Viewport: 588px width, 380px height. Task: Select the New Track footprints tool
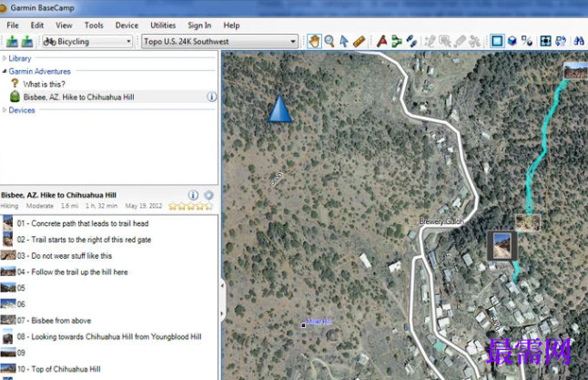tap(411, 41)
